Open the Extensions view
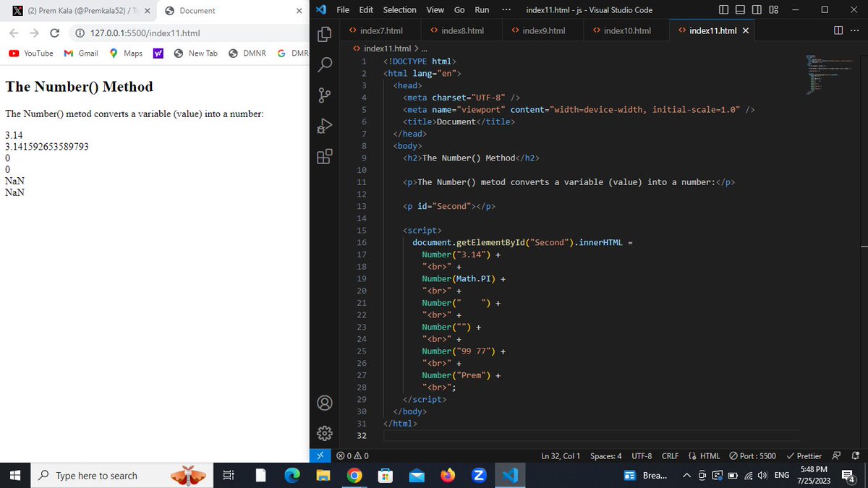 click(x=325, y=156)
